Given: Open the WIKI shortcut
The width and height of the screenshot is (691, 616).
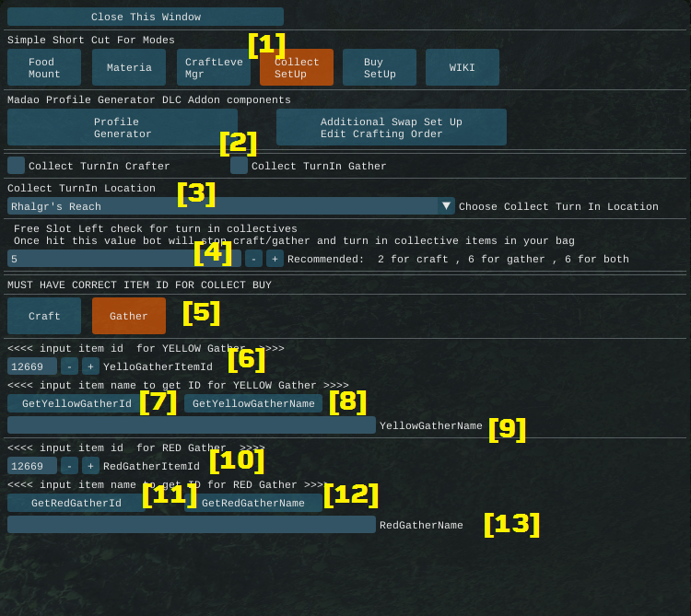Looking at the screenshot, I should 463,68.
